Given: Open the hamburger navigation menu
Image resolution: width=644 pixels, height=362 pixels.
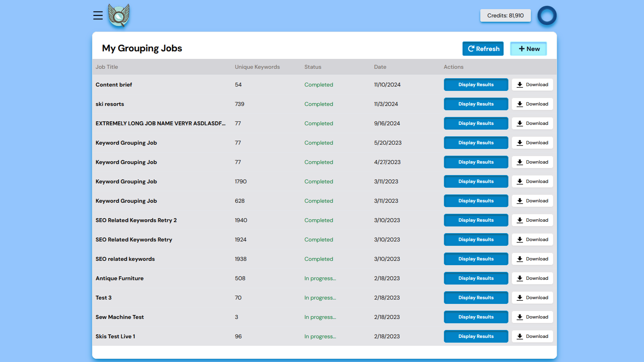Looking at the screenshot, I should pyautogui.click(x=98, y=15).
